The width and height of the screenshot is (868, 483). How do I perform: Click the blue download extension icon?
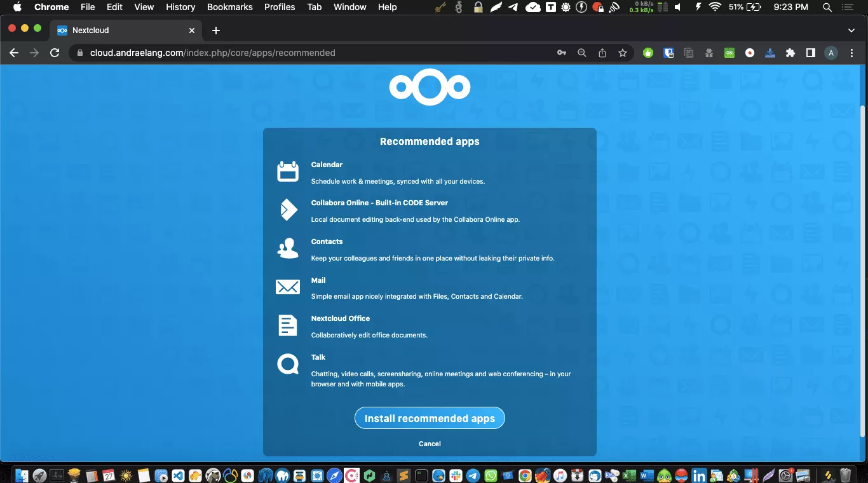[770, 53]
